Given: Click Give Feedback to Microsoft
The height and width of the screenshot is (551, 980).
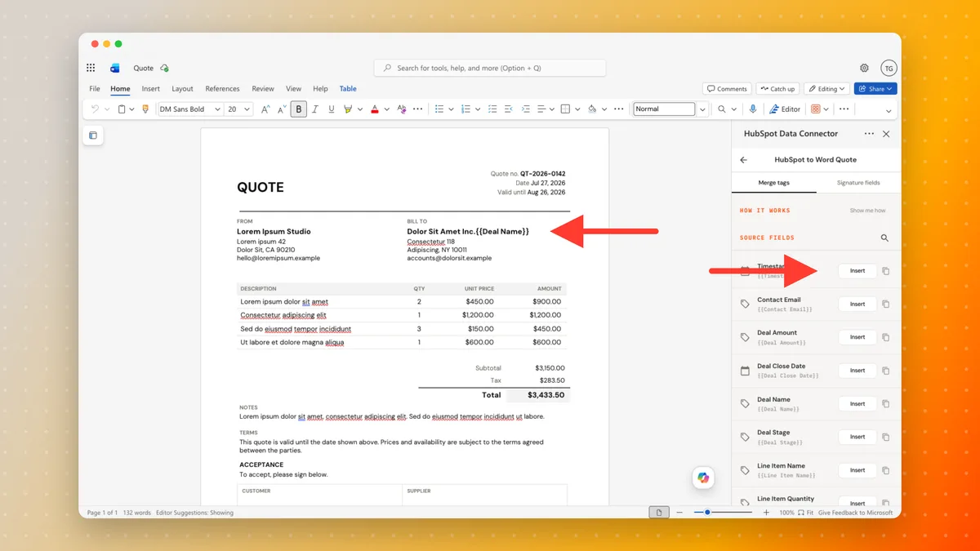Looking at the screenshot, I should pyautogui.click(x=855, y=513).
